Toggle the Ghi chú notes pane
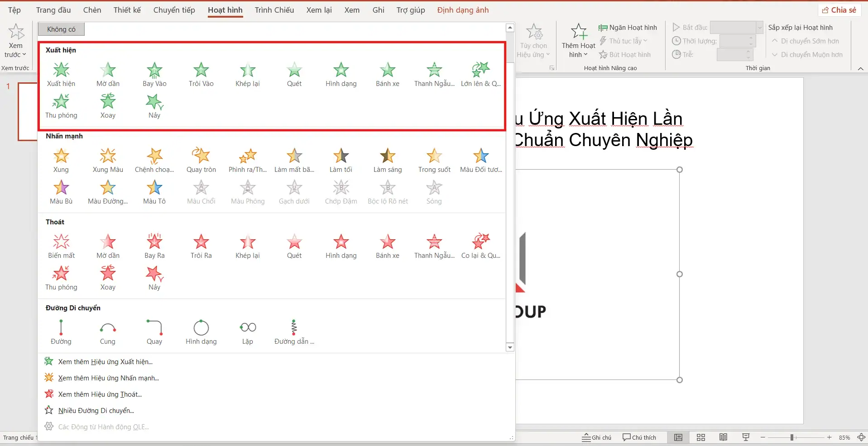The height and width of the screenshot is (446, 868). coord(596,437)
